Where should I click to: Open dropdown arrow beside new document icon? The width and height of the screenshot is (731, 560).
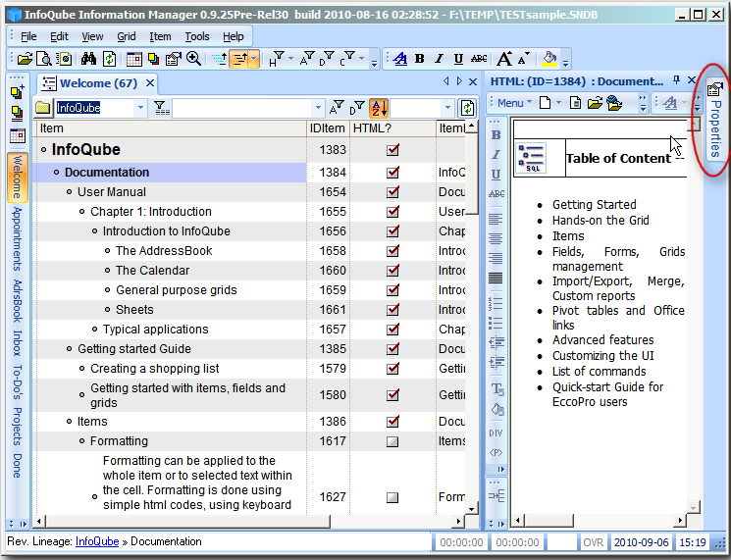tap(558, 103)
